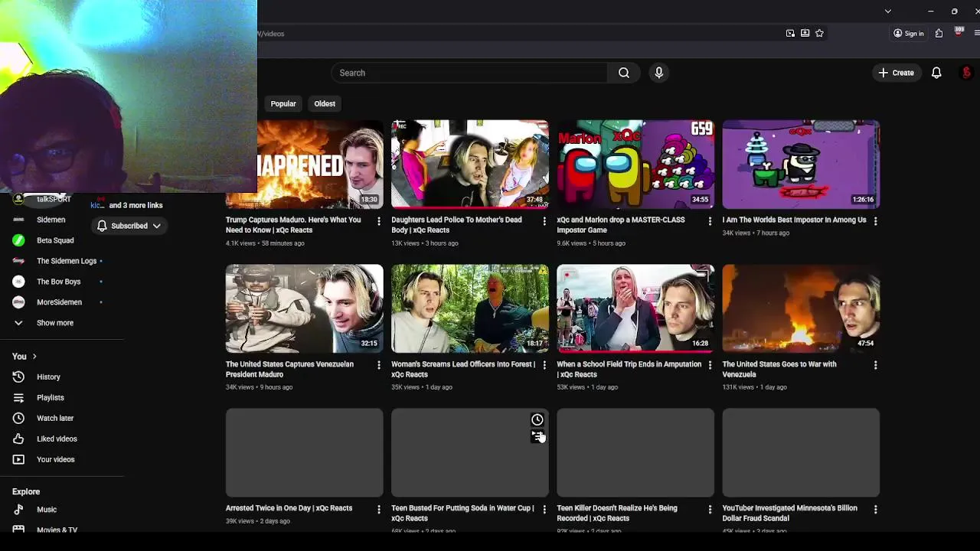Image resolution: width=980 pixels, height=551 pixels.
Task: Open options for Teen Killer video
Action: pyautogui.click(x=710, y=510)
